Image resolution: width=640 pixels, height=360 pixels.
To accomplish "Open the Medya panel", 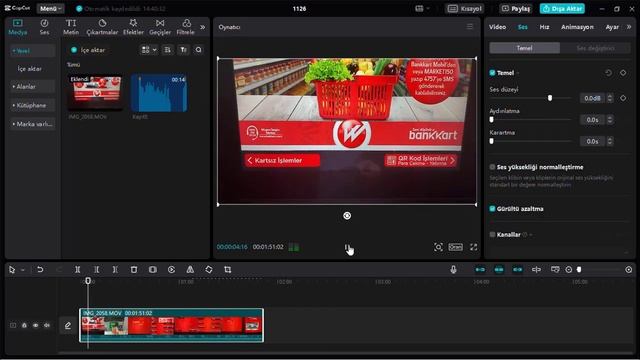I will [x=18, y=27].
